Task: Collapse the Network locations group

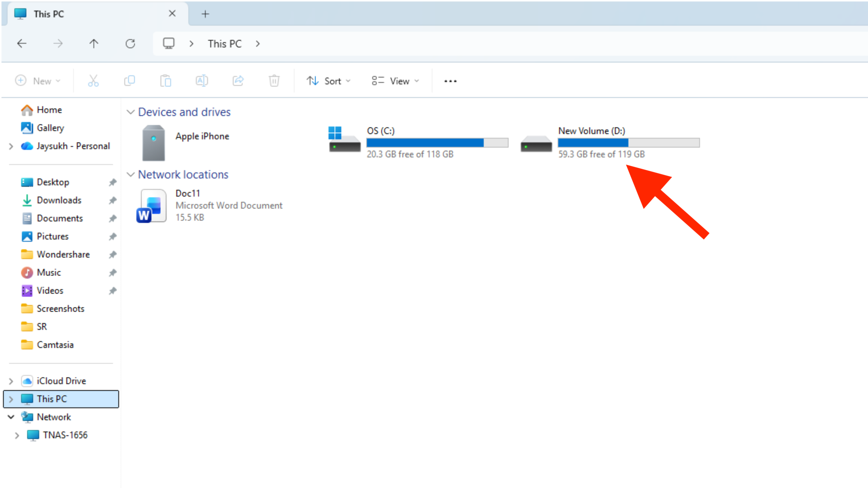Action: point(131,175)
